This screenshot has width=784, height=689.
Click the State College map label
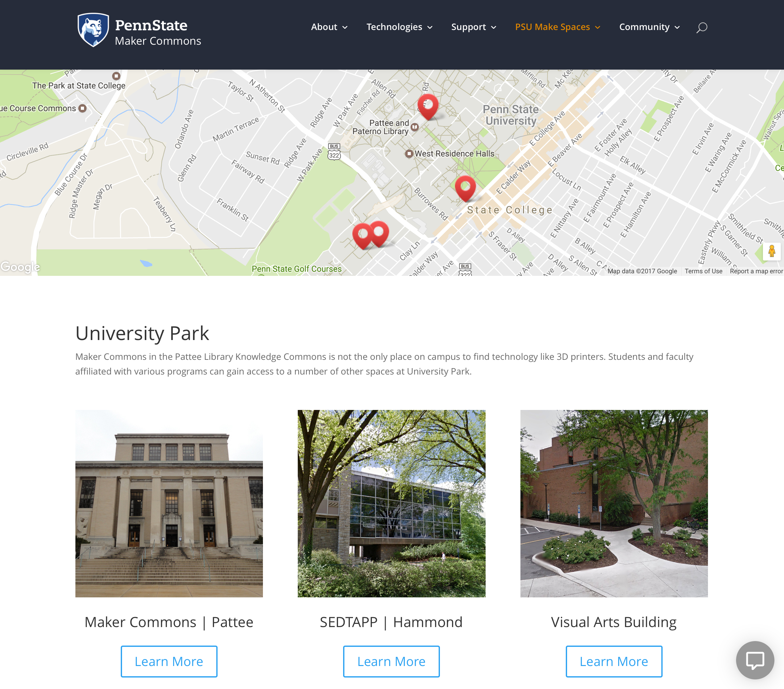point(510,210)
